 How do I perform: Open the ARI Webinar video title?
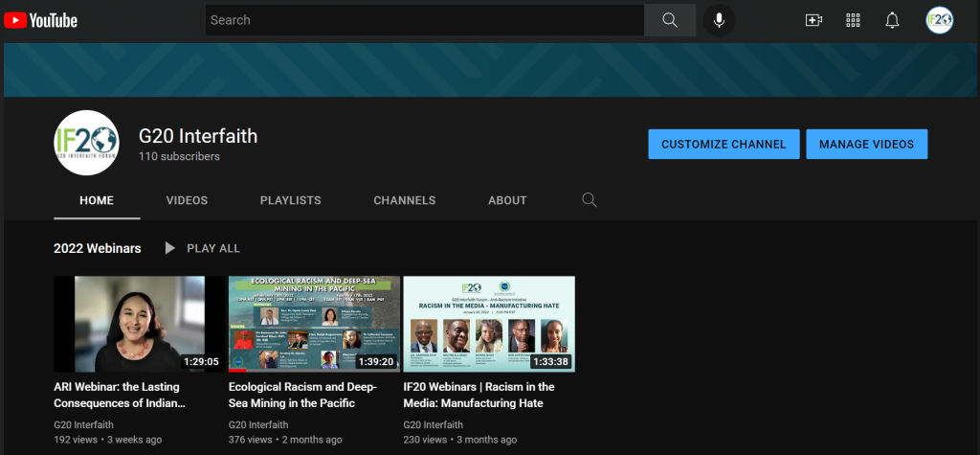click(120, 395)
